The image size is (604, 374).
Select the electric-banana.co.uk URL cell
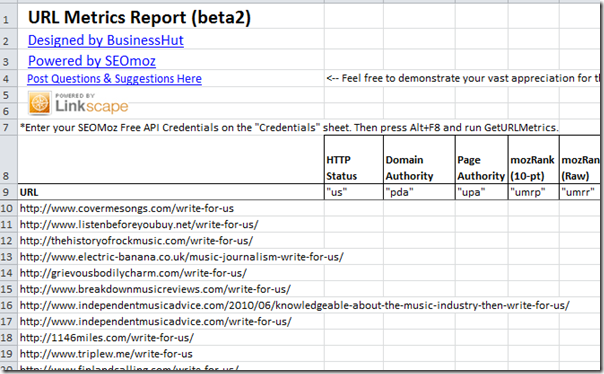(181, 257)
